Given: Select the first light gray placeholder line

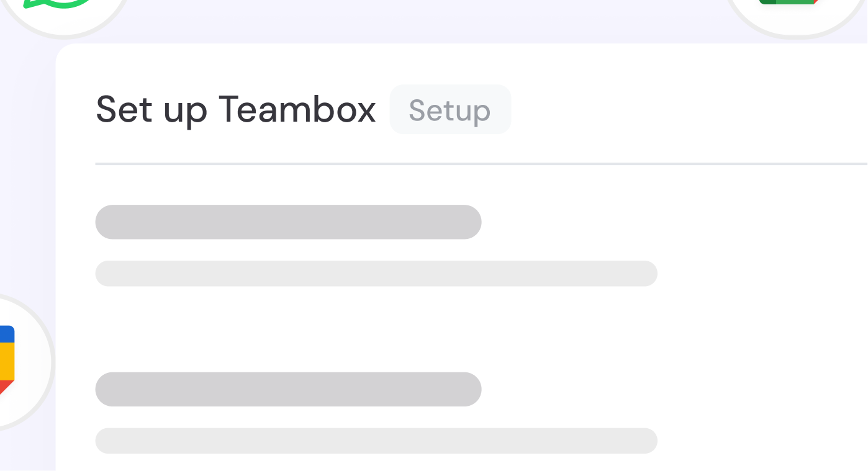Looking at the screenshot, I should point(376,274).
